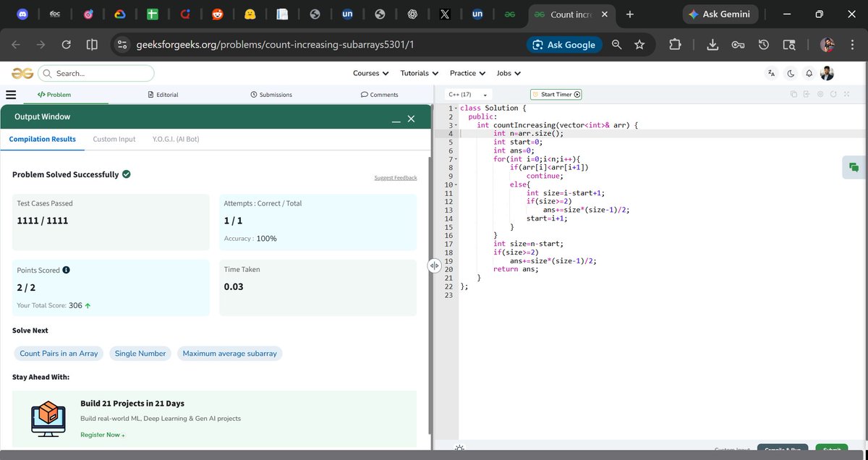Open password manager key icon

click(x=738, y=45)
